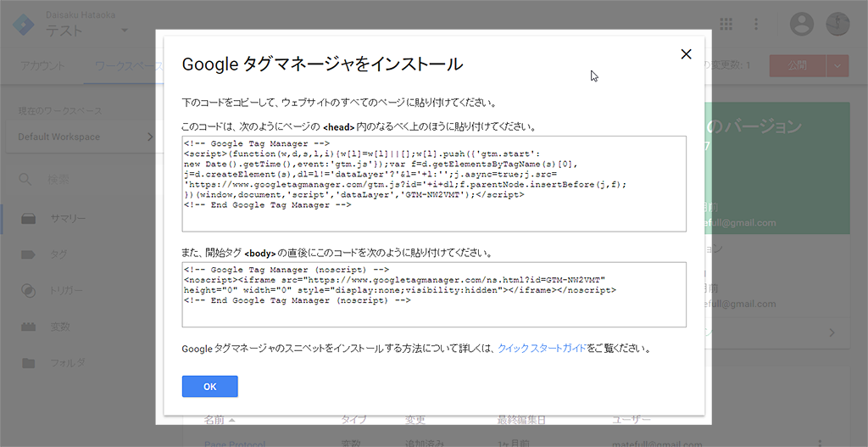Viewport: 868px width, 447px height.
Task: Click the profile avatar picture
Action: [x=837, y=24]
